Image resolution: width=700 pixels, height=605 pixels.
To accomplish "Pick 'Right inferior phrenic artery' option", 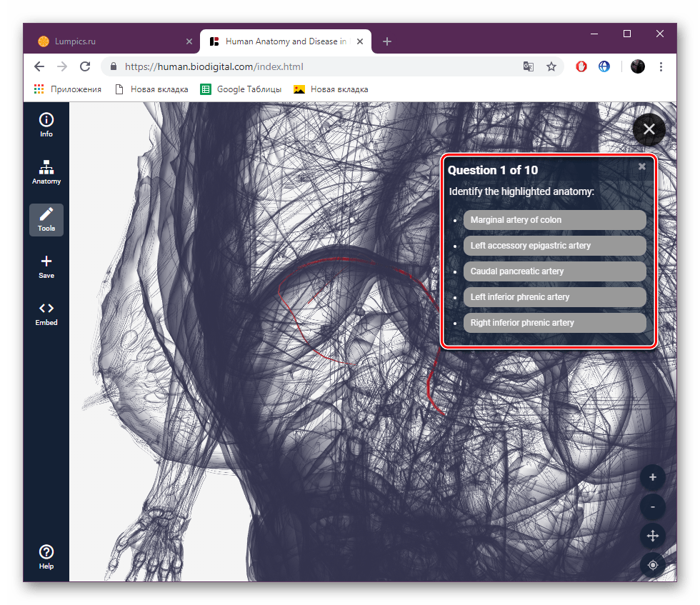I will coord(554,322).
